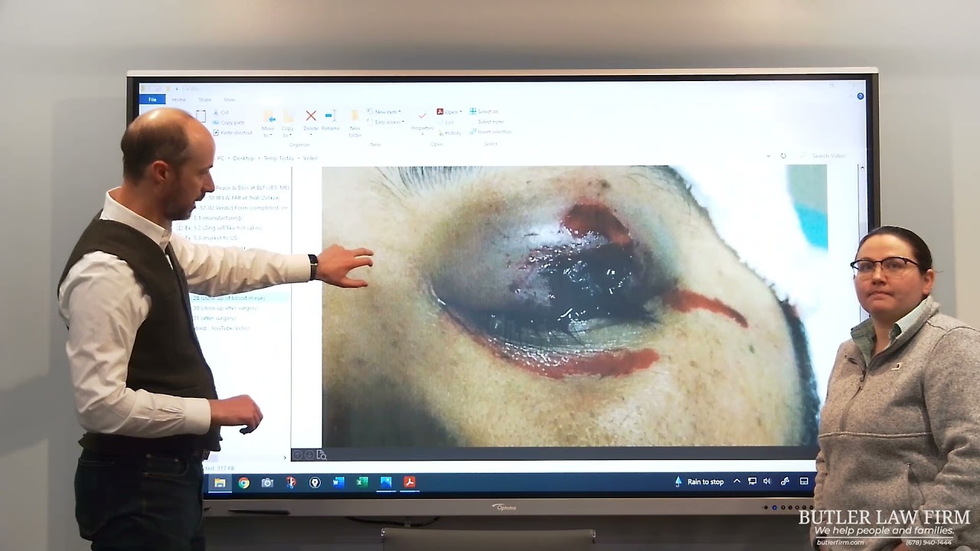Click the History icon in the Open group
The image size is (980, 551).
(x=450, y=132)
